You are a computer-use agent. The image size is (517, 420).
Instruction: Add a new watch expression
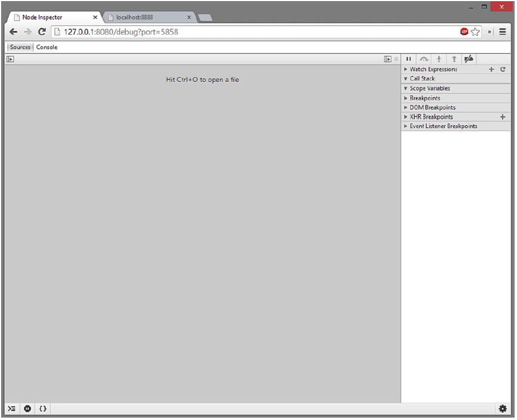pyautogui.click(x=491, y=69)
